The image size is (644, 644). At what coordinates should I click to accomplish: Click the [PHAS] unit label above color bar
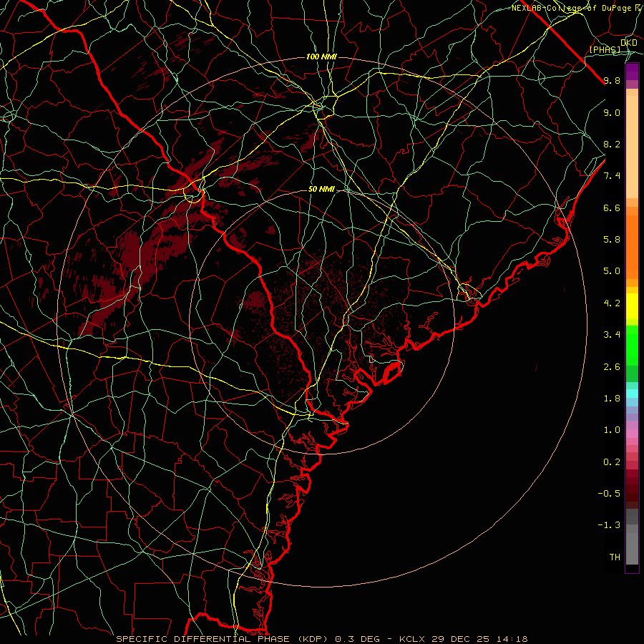605,49
